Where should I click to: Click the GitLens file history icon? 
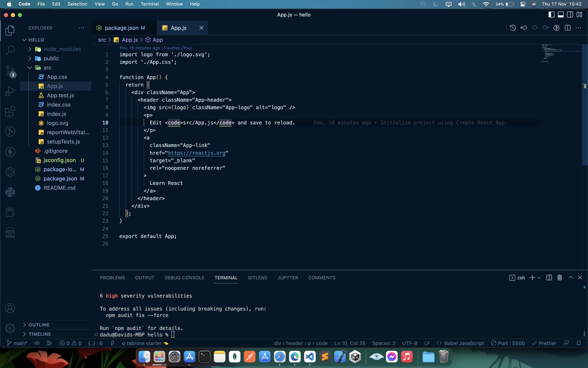click(513, 28)
